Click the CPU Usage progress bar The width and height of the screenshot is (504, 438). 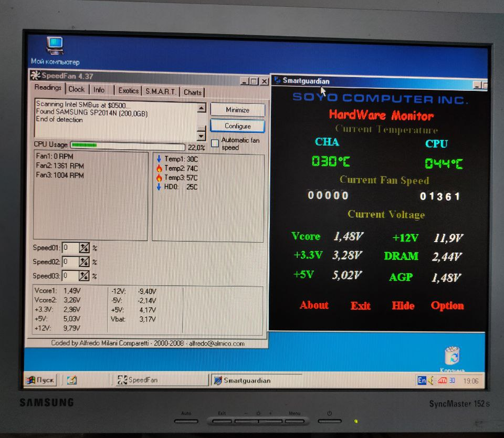tap(128, 145)
